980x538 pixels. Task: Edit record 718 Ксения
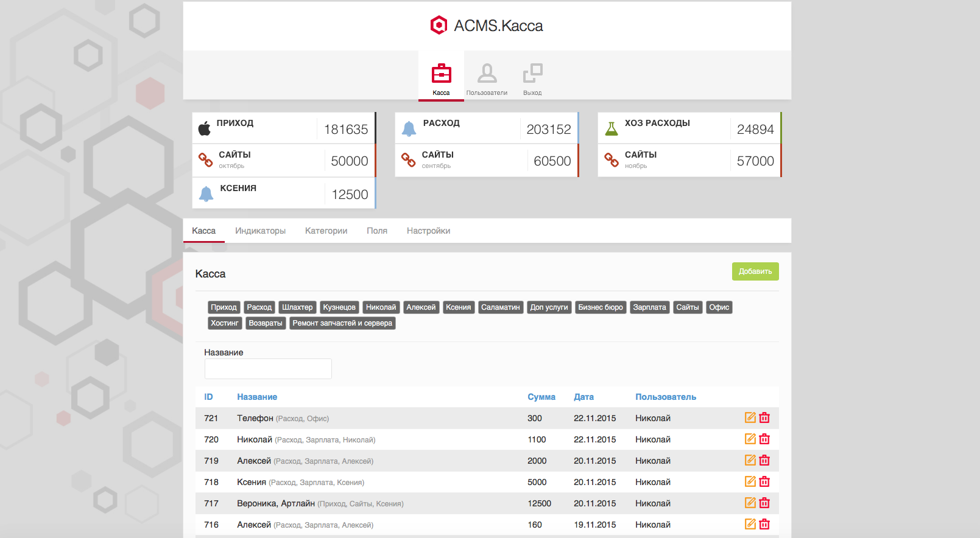[750, 481]
